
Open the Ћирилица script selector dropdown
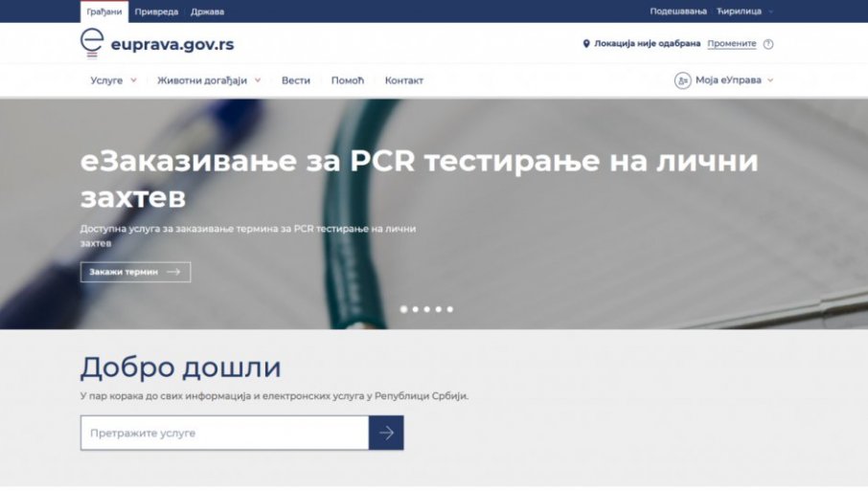pyautogui.click(x=744, y=11)
